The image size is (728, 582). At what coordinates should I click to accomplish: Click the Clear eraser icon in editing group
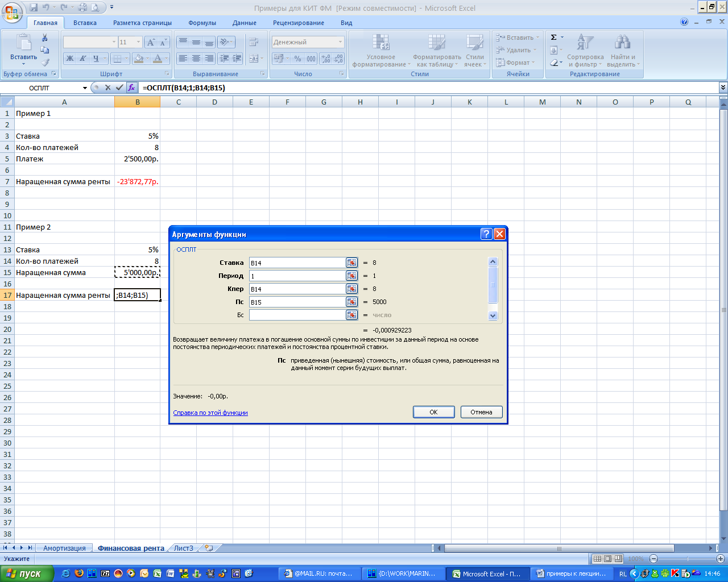click(x=554, y=63)
